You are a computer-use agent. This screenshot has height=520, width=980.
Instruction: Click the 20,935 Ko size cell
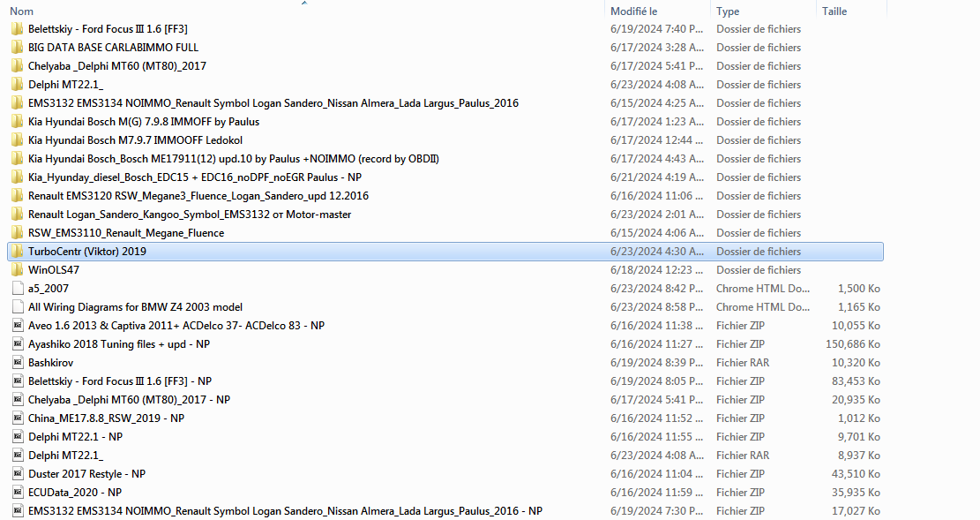click(x=856, y=400)
